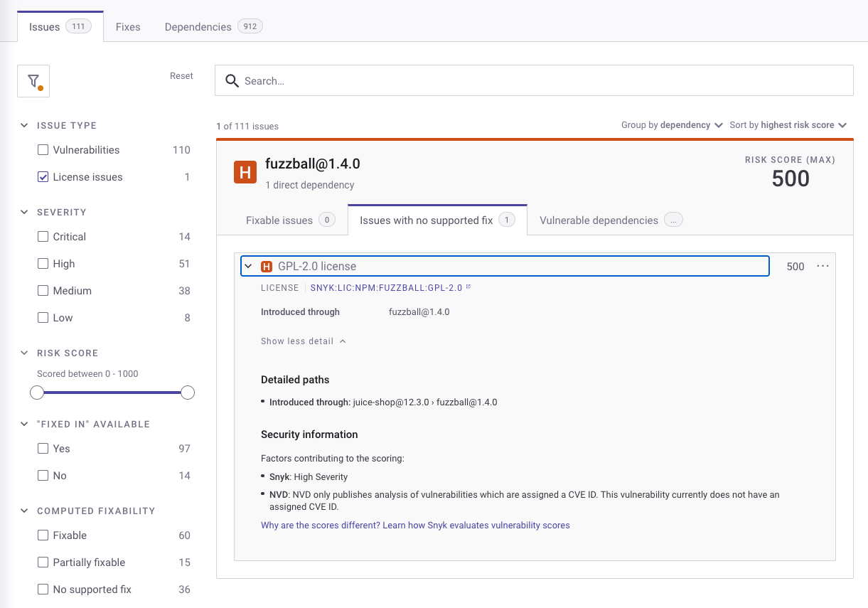Switch to the Dependencies tab
The image size is (868, 608).
tap(213, 27)
